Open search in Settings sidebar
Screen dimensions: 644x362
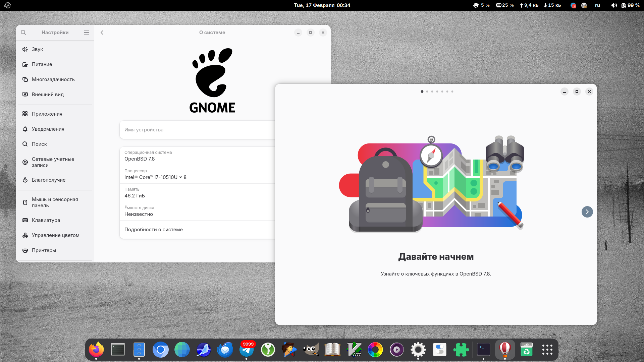click(23, 33)
